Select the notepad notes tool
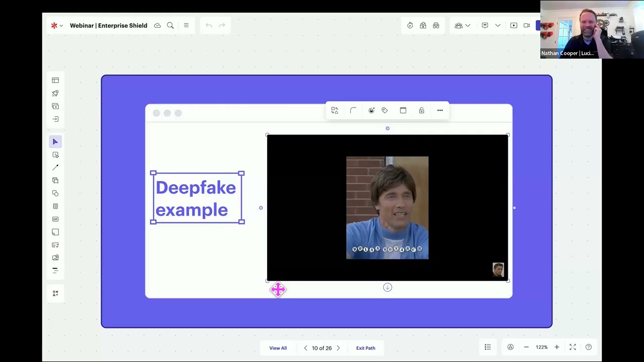 pyautogui.click(x=55, y=206)
